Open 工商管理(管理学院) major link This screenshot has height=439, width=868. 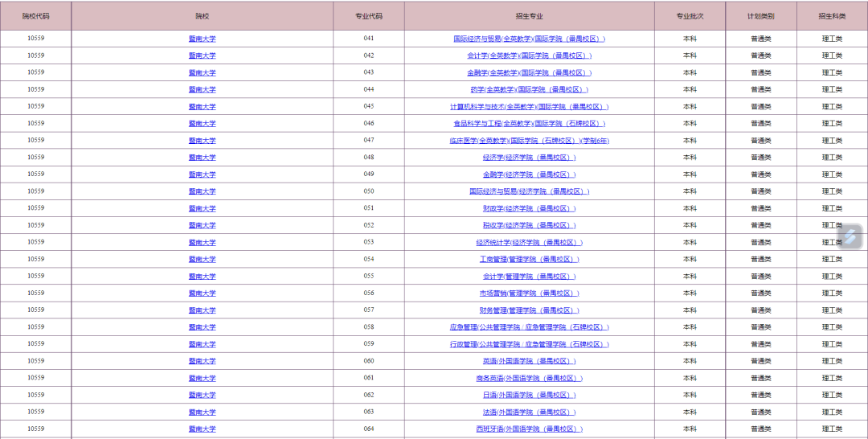[x=529, y=259]
